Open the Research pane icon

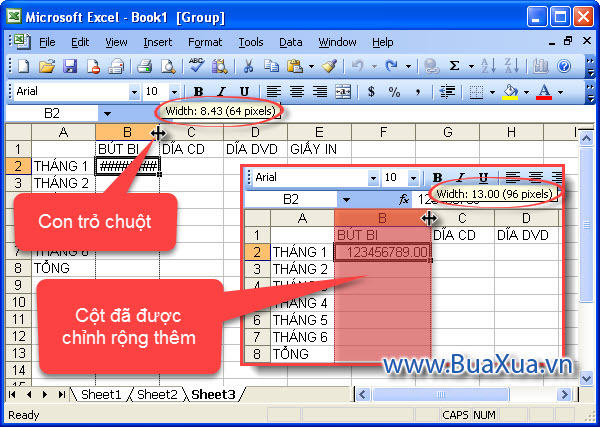[x=220, y=67]
